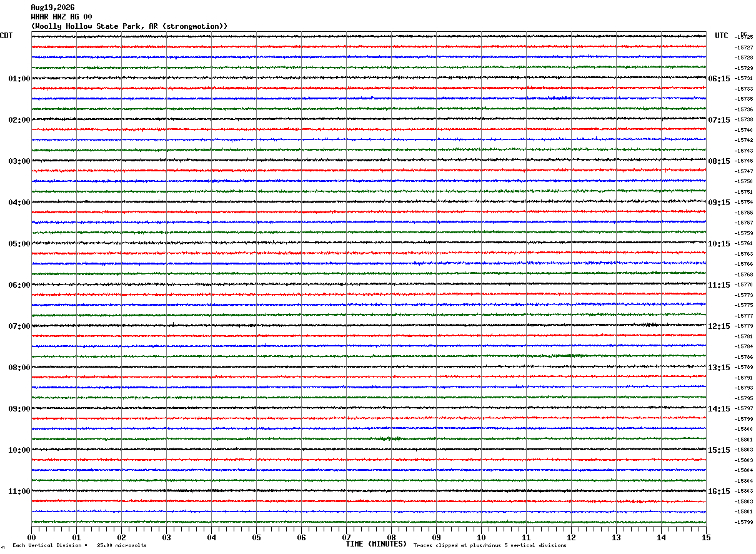Click the -15725 DC offset value
This screenshot has width=756, height=554.
[744, 38]
